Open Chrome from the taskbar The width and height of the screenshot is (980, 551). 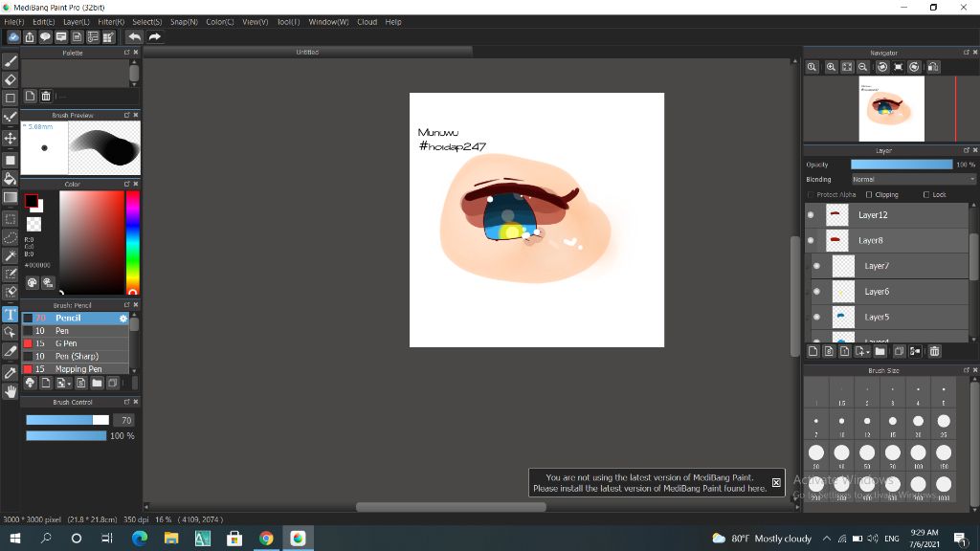tap(266, 538)
